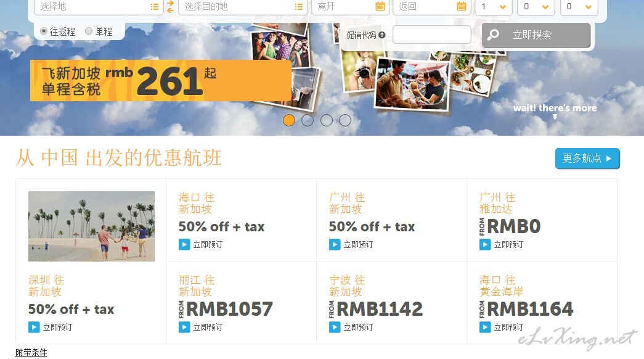Click the promo code help question mark icon
The width and height of the screenshot is (644, 359).
[x=382, y=35]
